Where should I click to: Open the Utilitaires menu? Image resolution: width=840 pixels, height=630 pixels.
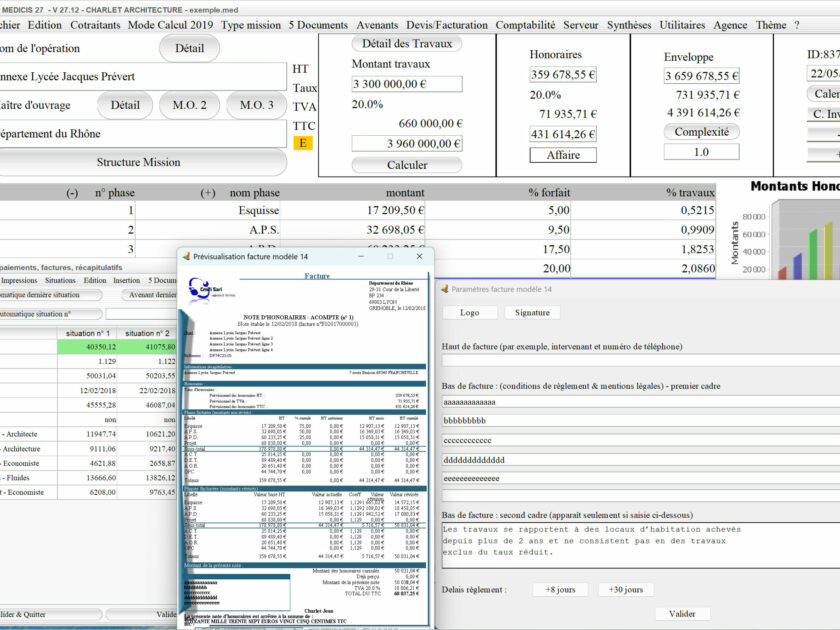[682, 25]
